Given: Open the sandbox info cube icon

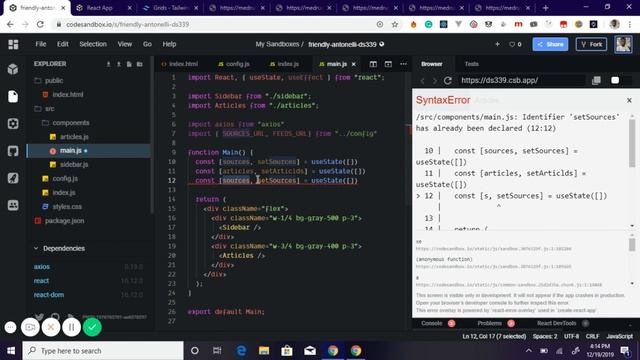Looking at the screenshot, I should (13, 69).
